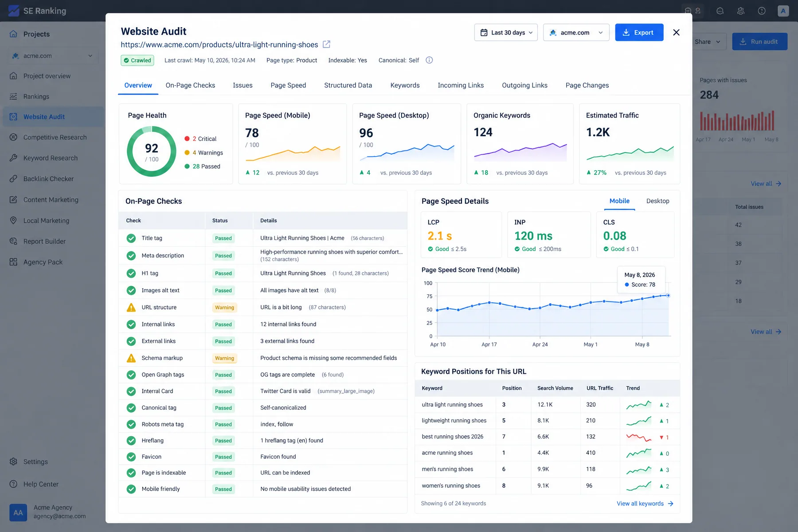Open the Structured Data tab
798x532 pixels.
pyautogui.click(x=348, y=85)
